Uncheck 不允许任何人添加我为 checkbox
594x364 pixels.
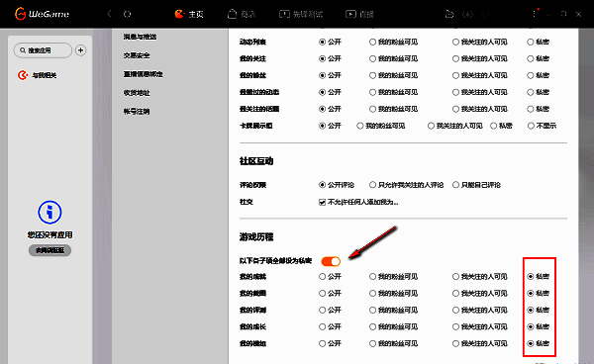pyautogui.click(x=322, y=202)
